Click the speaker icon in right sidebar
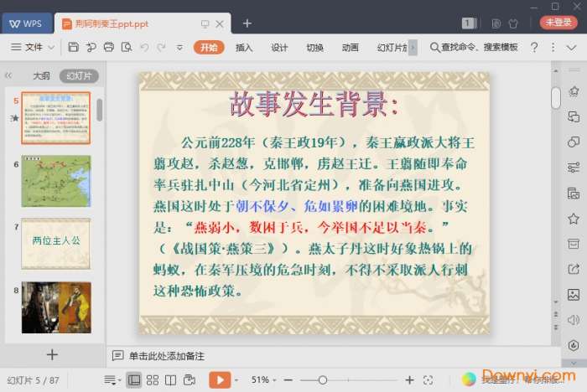 pyautogui.click(x=574, y=320)
